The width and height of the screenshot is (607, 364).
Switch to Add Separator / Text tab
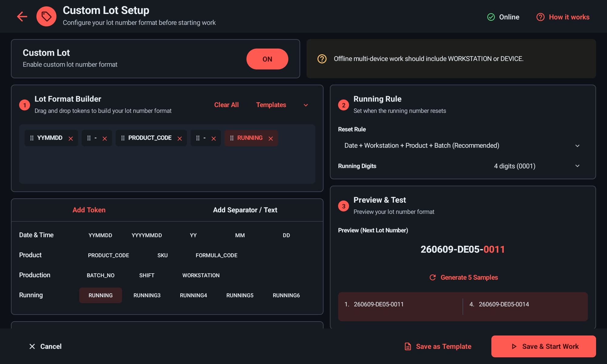[245, 210]
